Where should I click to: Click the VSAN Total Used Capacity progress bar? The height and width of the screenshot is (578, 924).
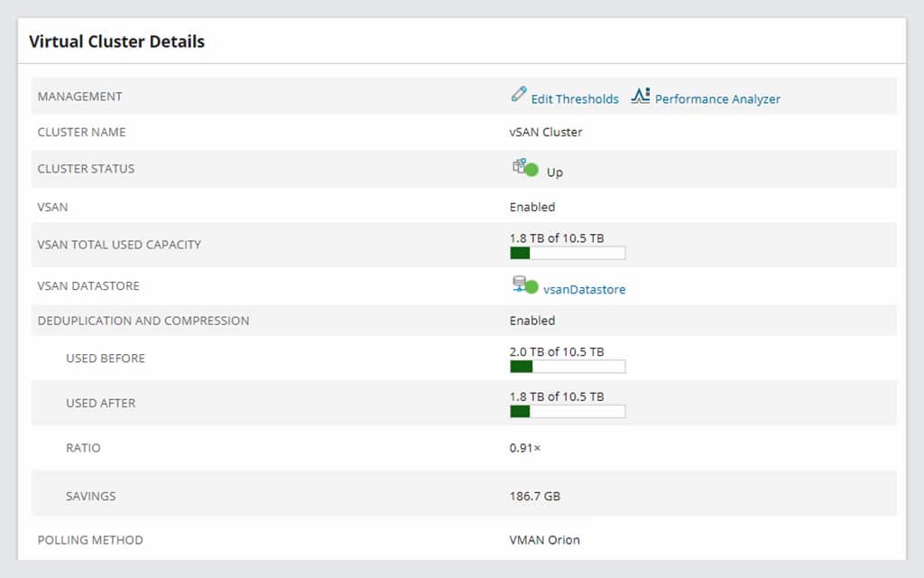coord(567,253)
